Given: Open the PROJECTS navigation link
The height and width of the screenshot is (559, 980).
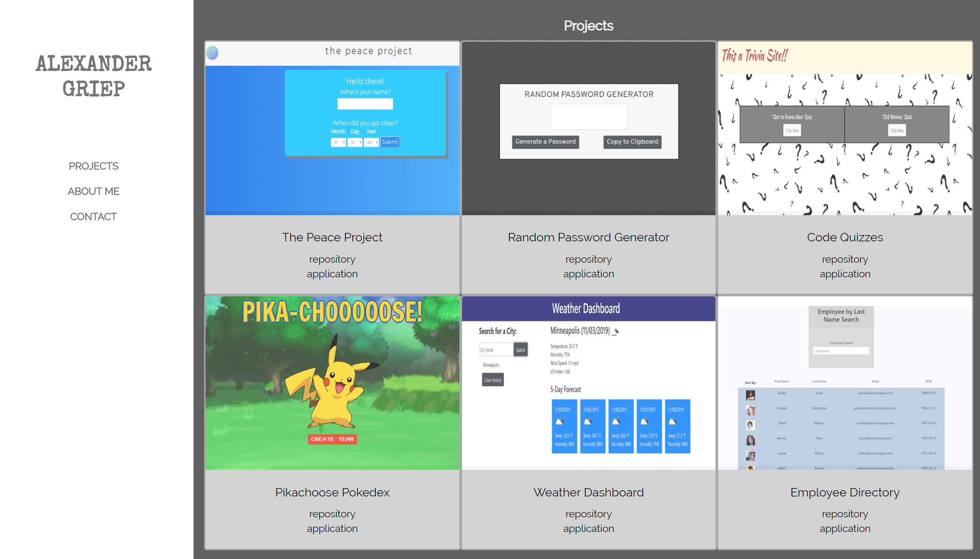Looking at the screenshot, I should coord(93,165).
